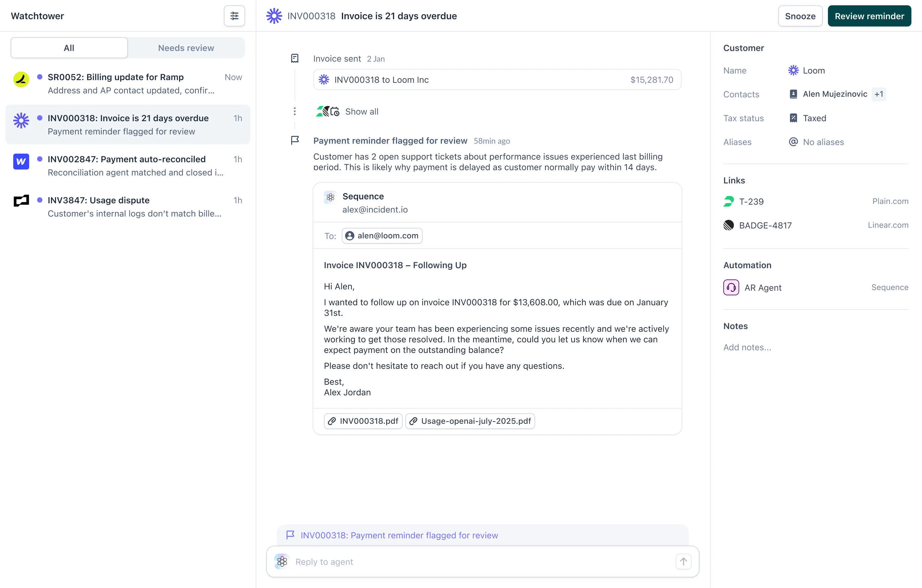922x588 pixels.
Task: Click the Ramp logo on SR0052 item
Action: click(x=21, y=79)
